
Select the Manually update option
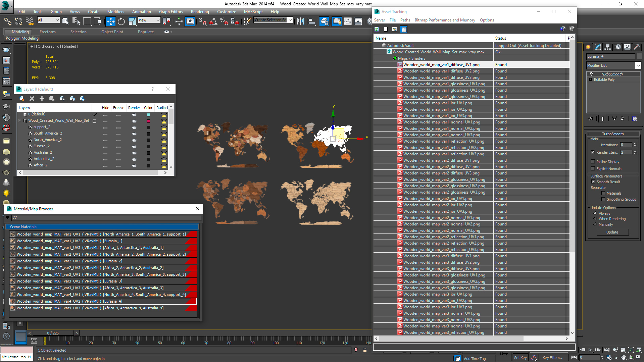pyautogui.click(x=595, y=224)
